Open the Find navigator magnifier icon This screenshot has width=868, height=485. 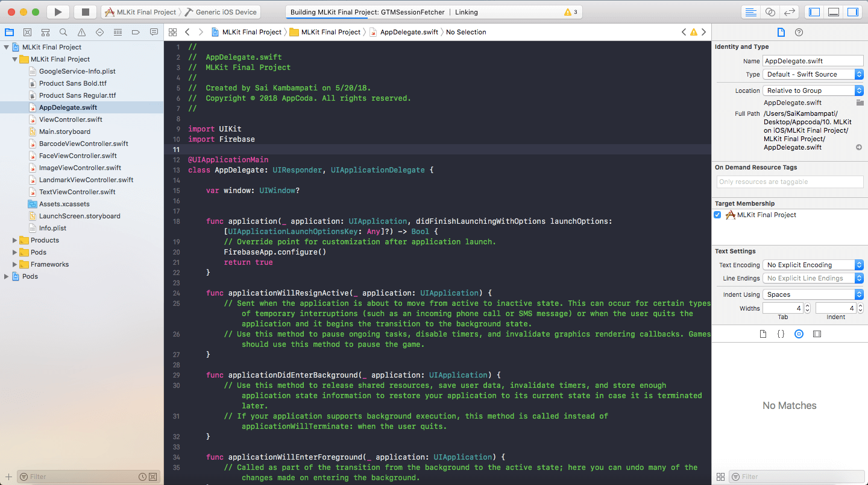63,32
